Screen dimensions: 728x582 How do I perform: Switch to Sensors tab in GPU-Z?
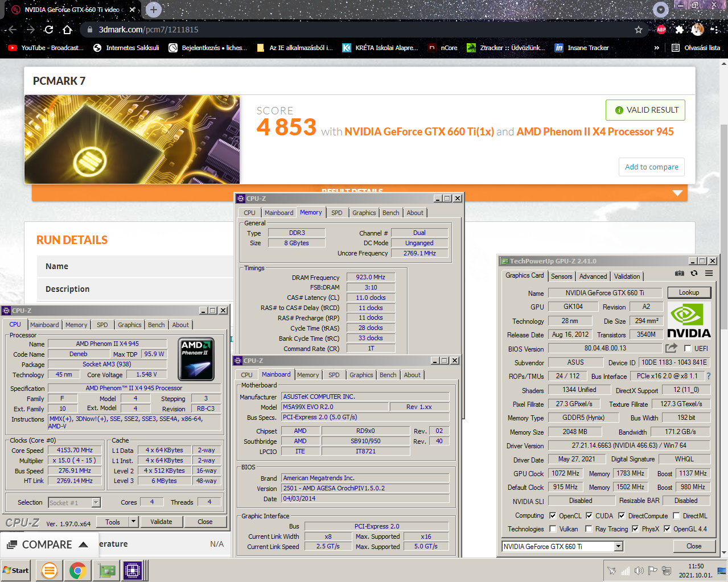tap(562, 276)
